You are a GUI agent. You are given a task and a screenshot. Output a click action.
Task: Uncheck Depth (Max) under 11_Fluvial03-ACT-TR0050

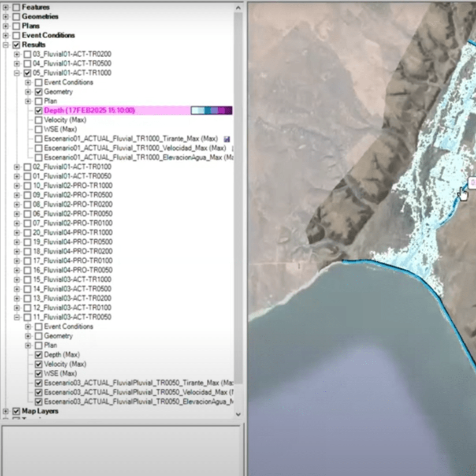pos(39,355)
